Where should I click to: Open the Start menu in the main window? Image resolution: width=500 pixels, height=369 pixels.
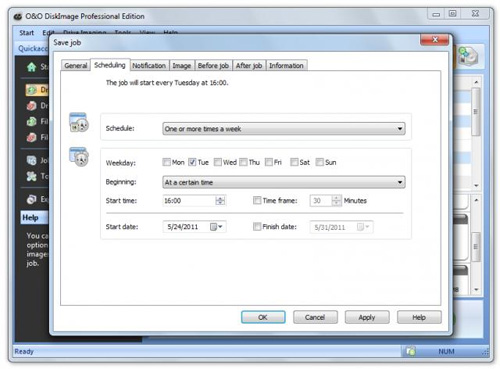tap(26, 33)
